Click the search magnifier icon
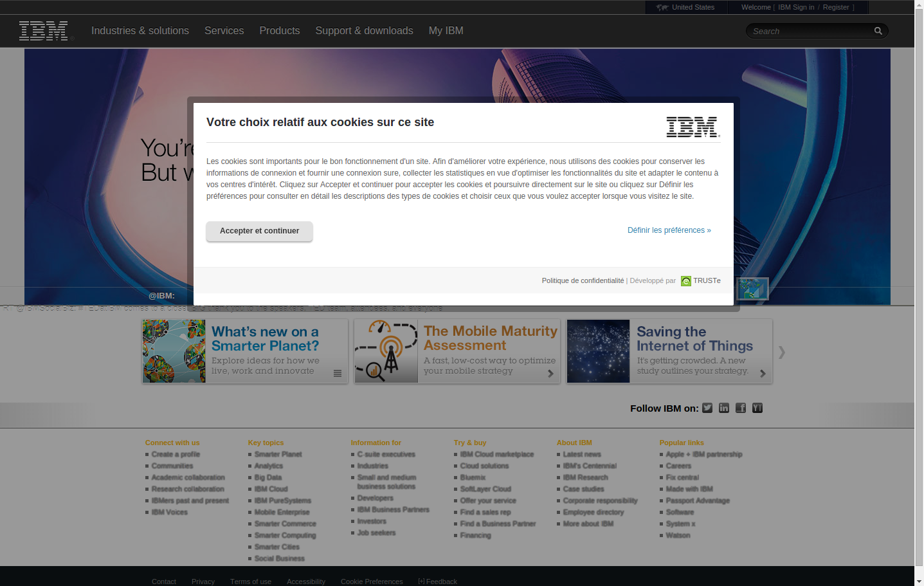 (878, 31)
